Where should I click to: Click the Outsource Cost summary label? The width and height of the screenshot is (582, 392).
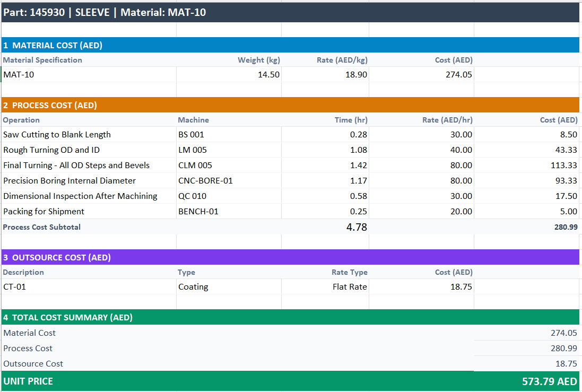33,364
